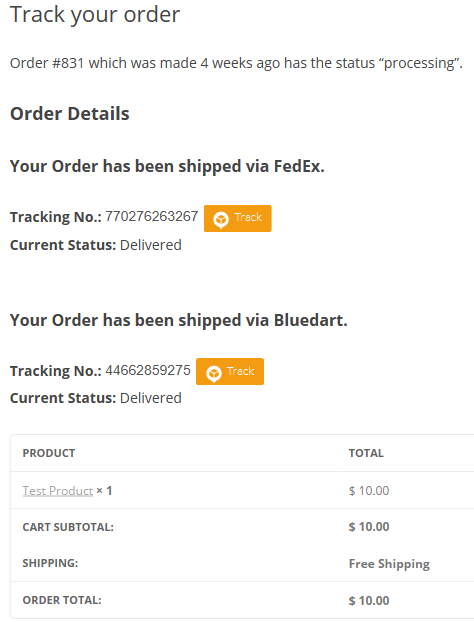Viewport: 474px width, 622px height.
Task: Click the FedEx Track button
Action: (x=238, y=218)
